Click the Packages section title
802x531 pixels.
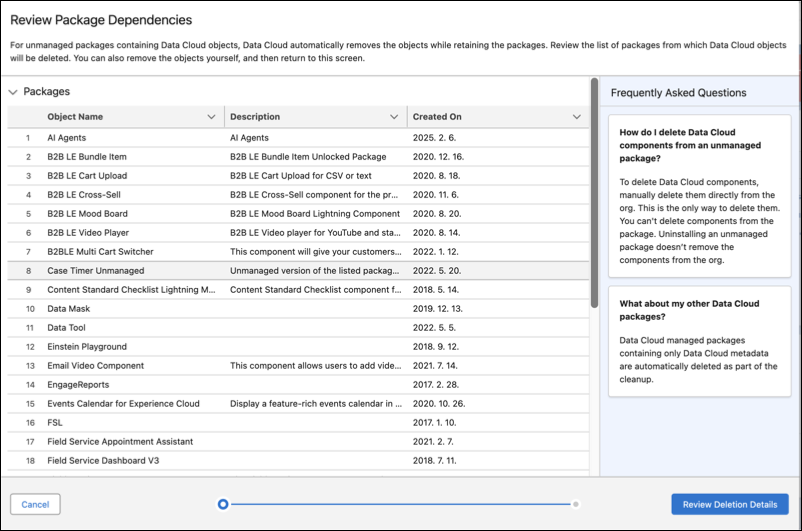47,92
